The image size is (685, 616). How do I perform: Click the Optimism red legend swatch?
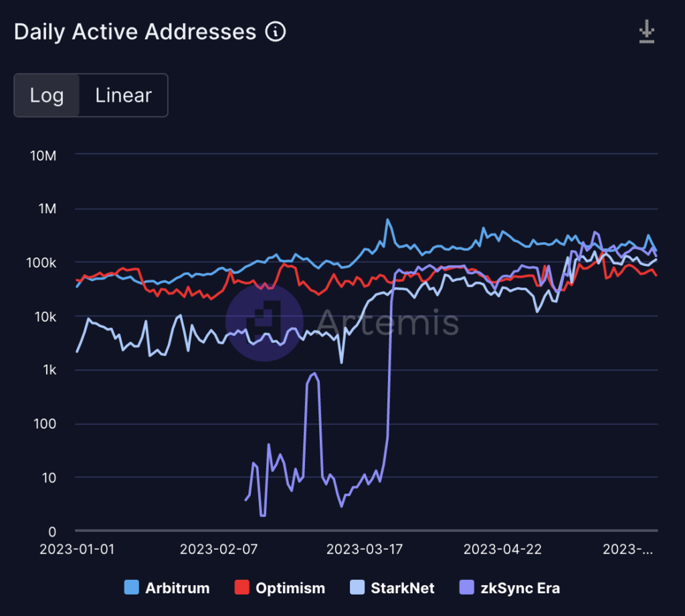click(241, 588)
